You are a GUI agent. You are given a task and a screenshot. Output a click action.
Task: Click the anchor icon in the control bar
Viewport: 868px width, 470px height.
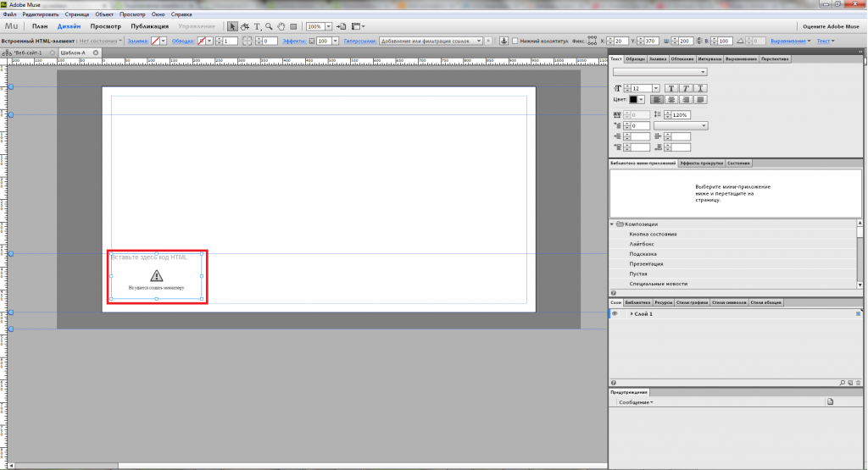click(x=503, y=41)
